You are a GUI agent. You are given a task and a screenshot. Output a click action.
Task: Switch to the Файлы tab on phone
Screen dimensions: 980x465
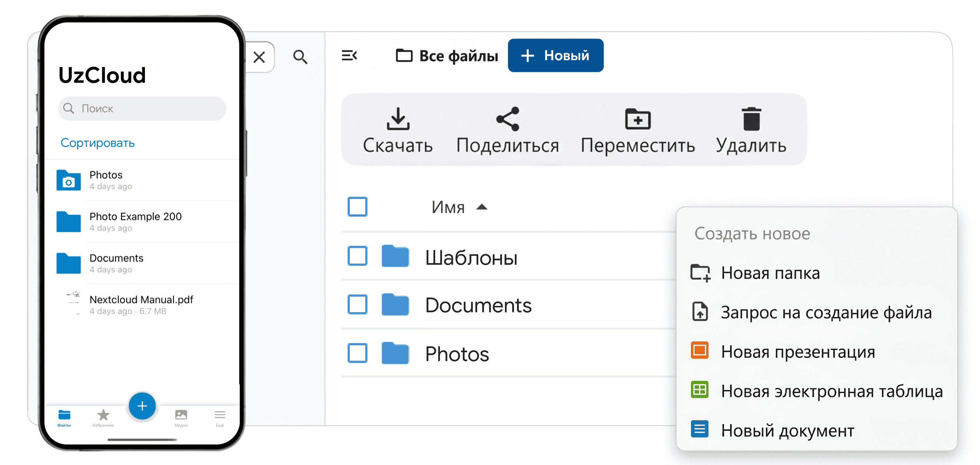(x=64, y=418)
